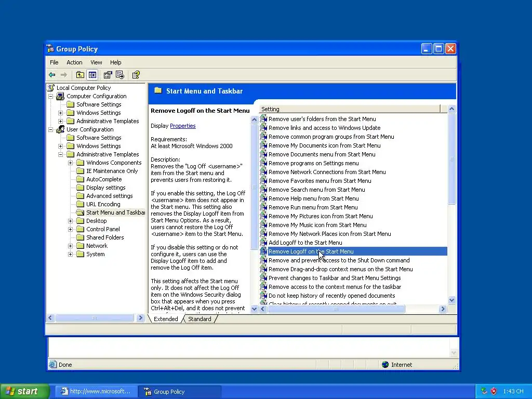Viewport: 532px width, 399px height.
Task: Select Remove links and access to Windows Update
Action: (324, 128)
